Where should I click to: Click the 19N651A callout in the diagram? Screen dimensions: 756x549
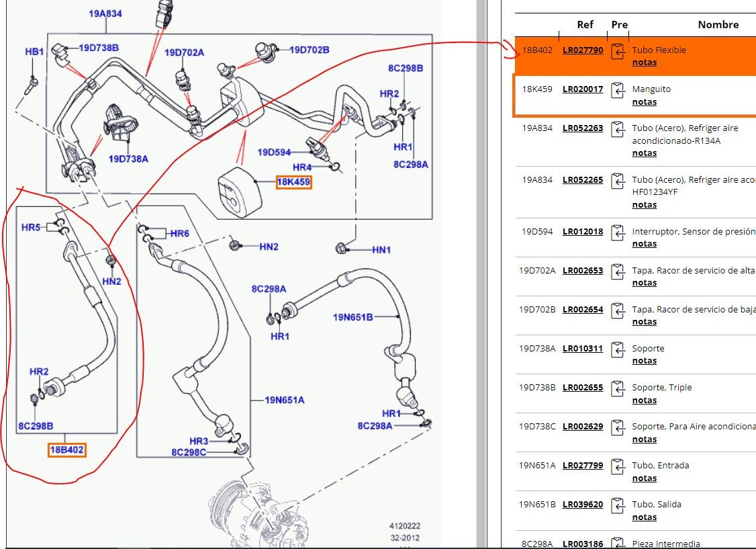point(284,400)
